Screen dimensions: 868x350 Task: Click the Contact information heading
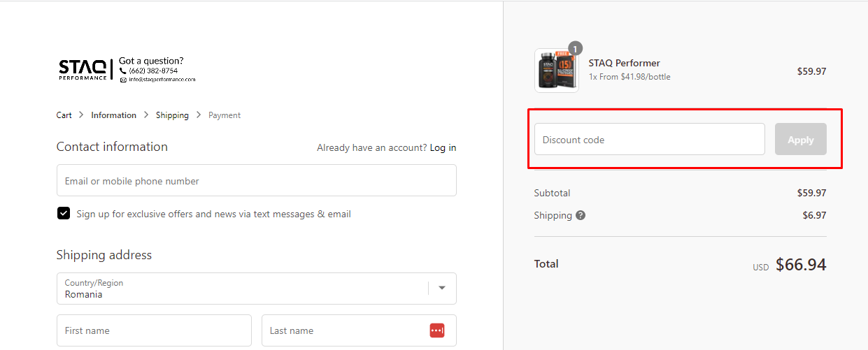coord(112,147)
